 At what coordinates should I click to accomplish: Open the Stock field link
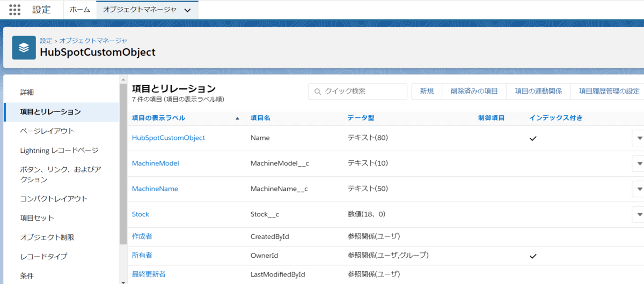pos(141,214)
